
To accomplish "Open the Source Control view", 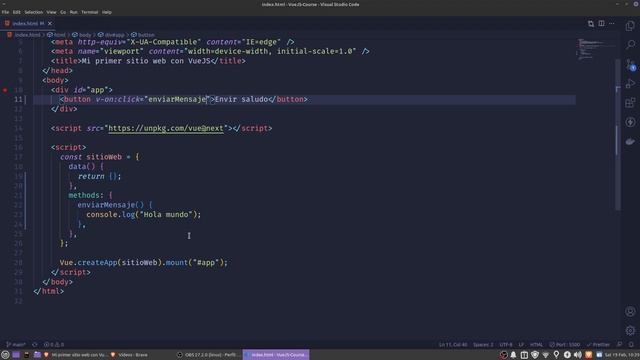I will (630, 64).
